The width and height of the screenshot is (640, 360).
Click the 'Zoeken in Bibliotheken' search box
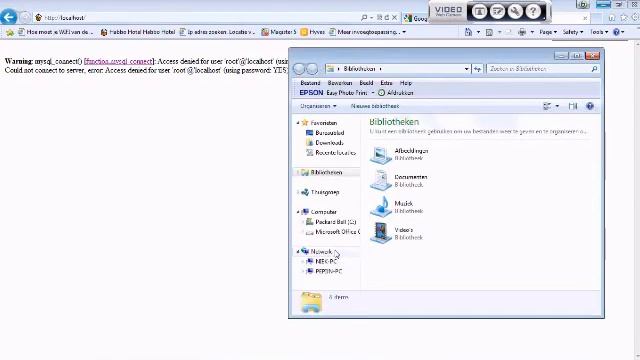[x=543, y=69]
